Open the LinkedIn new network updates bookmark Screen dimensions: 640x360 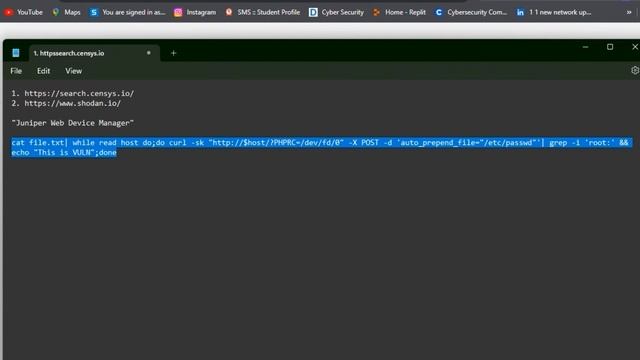pyautogui.click(x=554, y=12)
